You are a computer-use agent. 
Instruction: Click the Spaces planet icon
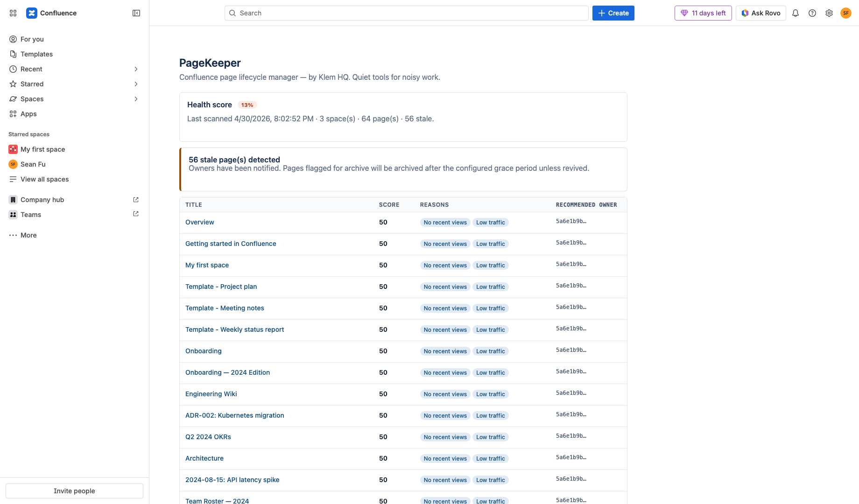click(x=13, y=99)
